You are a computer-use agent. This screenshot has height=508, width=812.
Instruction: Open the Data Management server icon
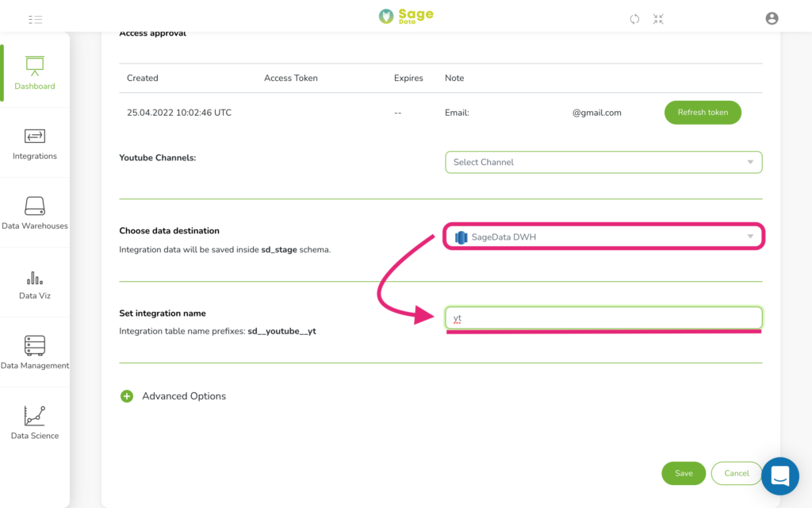(35, 345)
